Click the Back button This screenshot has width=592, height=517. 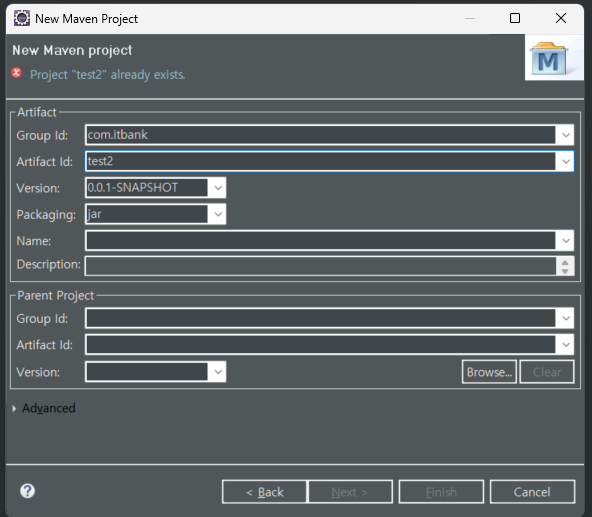pos(264,492)
